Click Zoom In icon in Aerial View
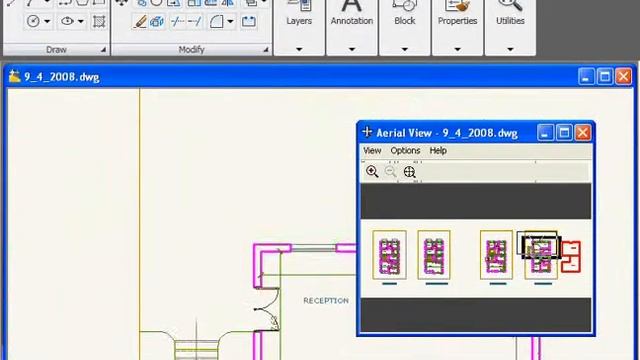640x360 pixels. pos(372,171)
